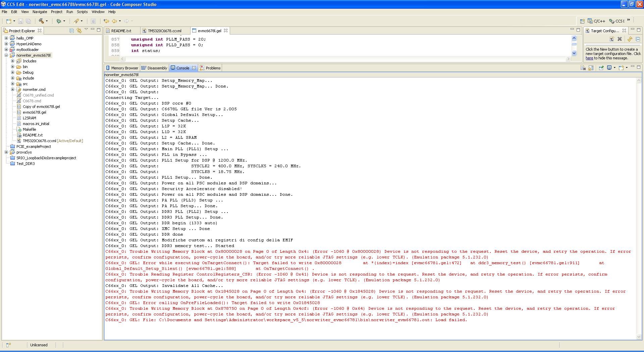Expand the hello_OMP project
Screen dimensions: 644x352
(x=6, y=38)
